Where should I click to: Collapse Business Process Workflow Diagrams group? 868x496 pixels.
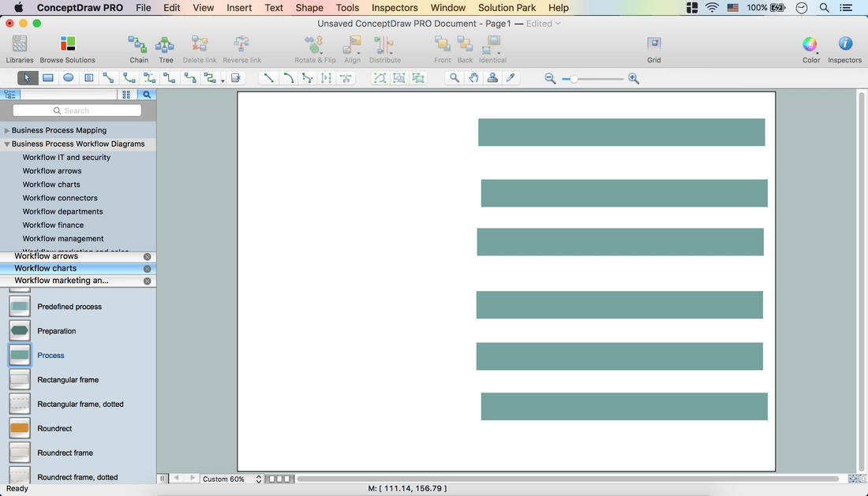pyautogui.click(x=7, y=144)
